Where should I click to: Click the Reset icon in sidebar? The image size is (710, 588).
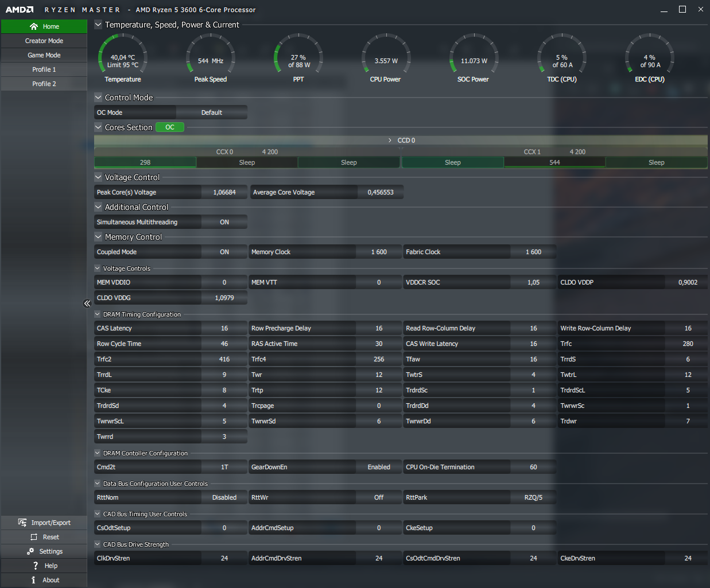pos(34,537)
